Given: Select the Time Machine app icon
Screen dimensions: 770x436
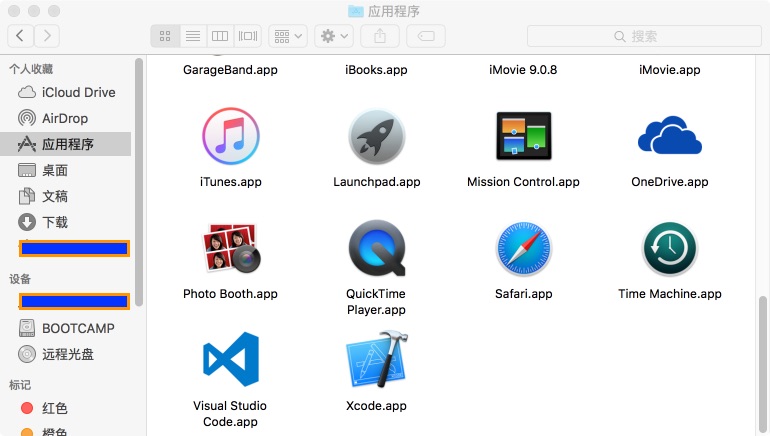Looking at the screenshot, I should [670, 248].
